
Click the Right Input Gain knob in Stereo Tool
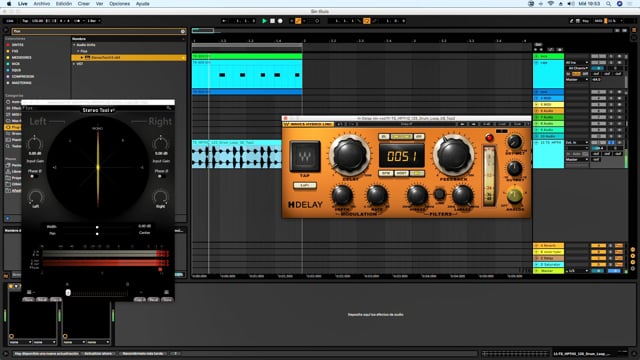(x=160, y=144)
